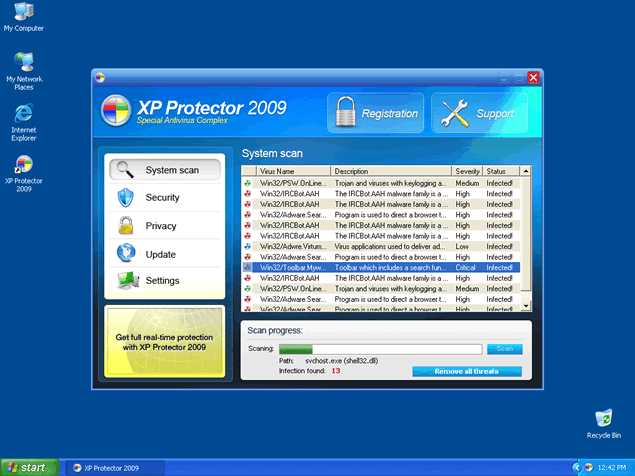The width and height of the screenshot is (635, 476).
Task: Sort list by Status column header
Action: [500, 171]
